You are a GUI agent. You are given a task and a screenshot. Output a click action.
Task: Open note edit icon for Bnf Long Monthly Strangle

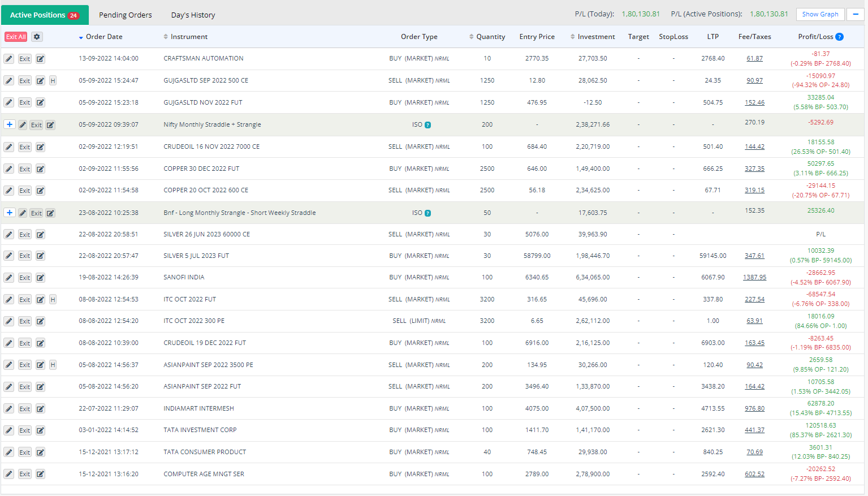pyautogui.click(x=50, y=213)
